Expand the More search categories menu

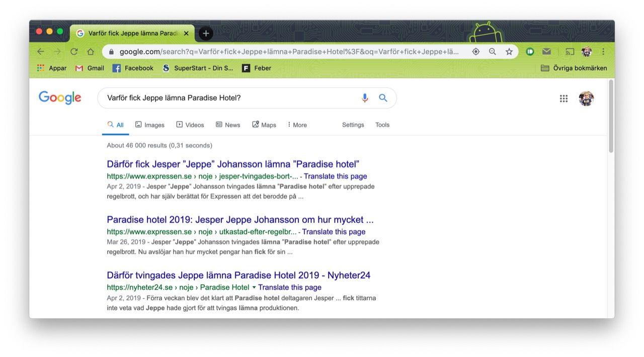(297, 125)
